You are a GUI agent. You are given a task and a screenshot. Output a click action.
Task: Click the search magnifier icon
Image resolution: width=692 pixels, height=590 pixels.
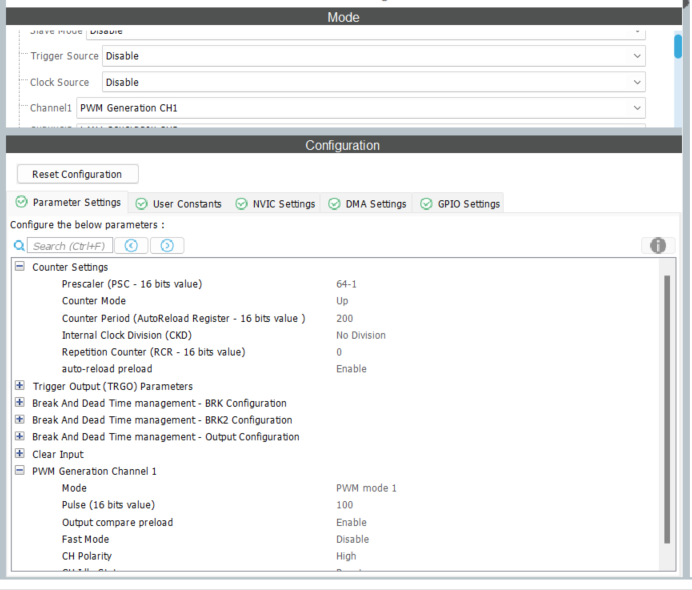(19, 246)
